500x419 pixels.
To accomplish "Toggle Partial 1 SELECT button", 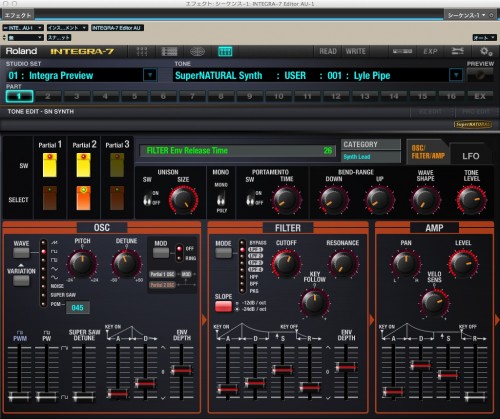I will pyautogui.click(x=50, y=198).
